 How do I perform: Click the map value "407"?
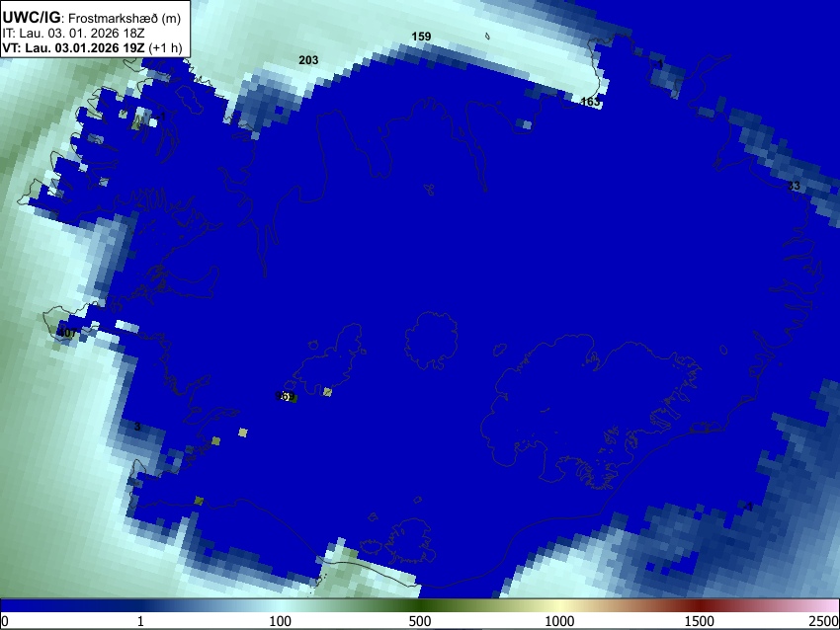coord(67,333)
